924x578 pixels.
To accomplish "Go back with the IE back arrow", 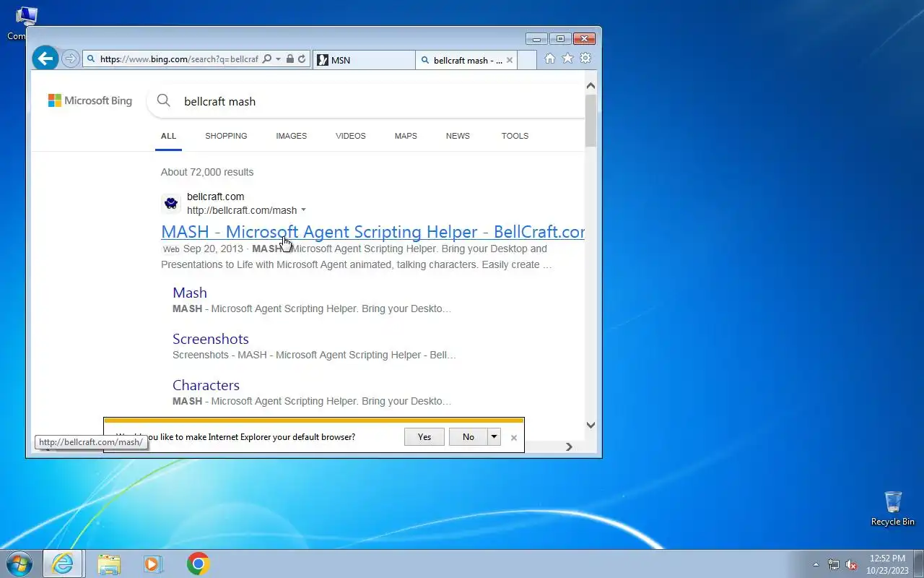I will [x=45, y=59].
